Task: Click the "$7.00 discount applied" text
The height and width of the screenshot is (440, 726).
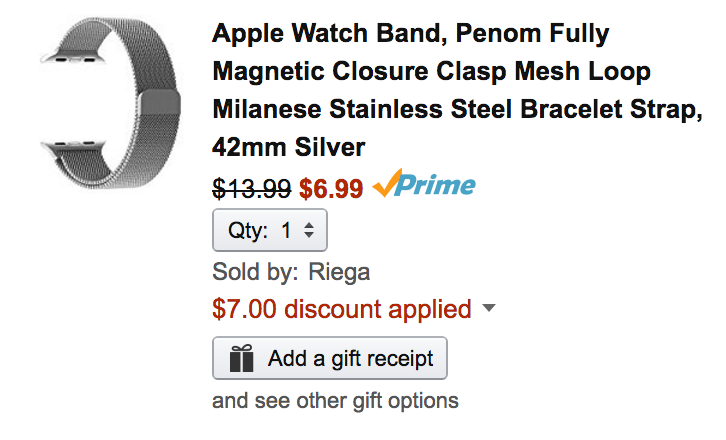Action: (x=342, y=309)
